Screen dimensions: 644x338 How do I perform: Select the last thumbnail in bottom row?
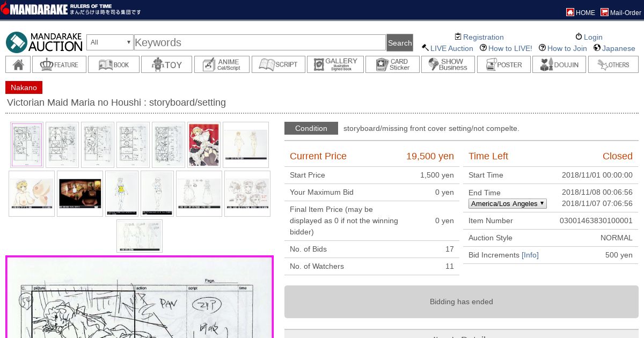coord(140,236)
